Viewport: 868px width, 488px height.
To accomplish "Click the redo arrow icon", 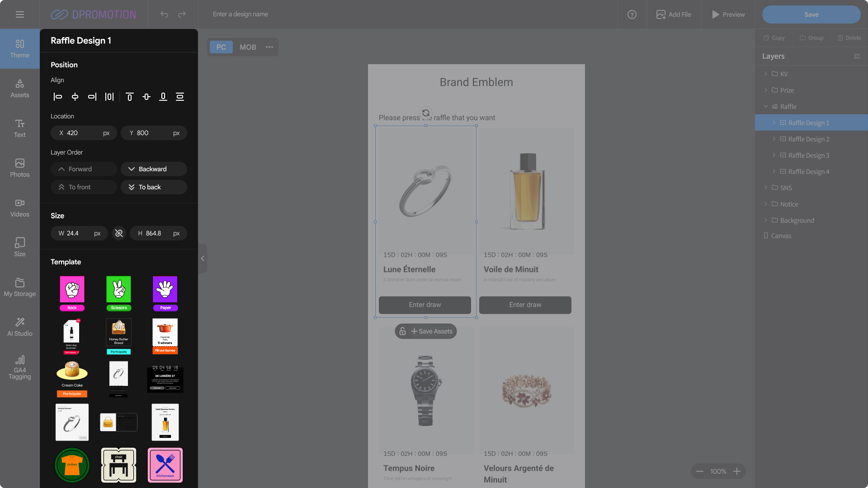I will click(182, 14).
